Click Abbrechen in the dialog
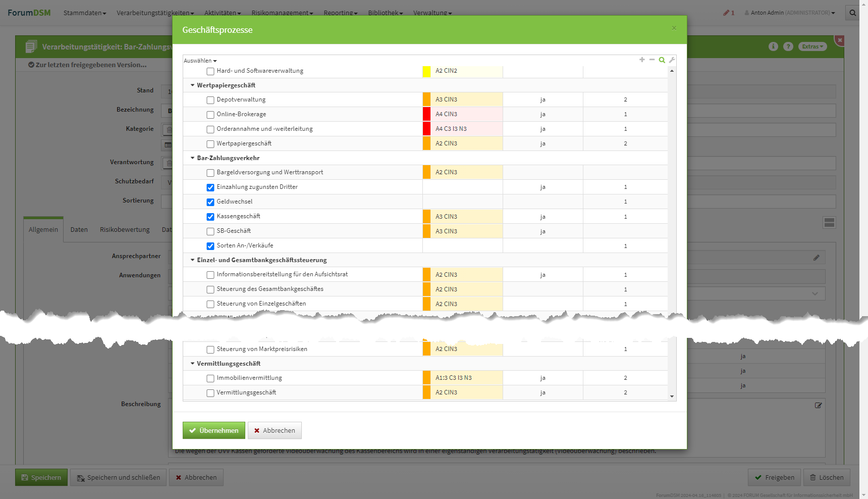This screenshot has width=868, height=499. [275, 430]
